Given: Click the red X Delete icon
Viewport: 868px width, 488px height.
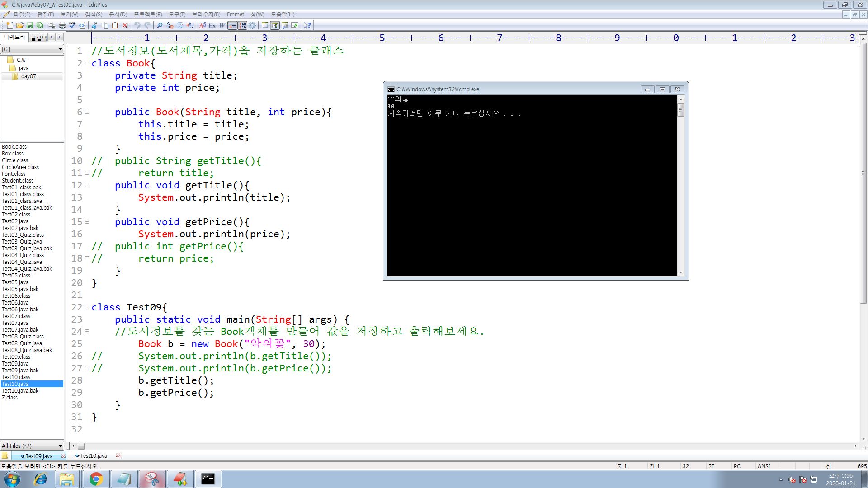Looking at the screenshot, I should pyautogui.click(x=125, y=25).
